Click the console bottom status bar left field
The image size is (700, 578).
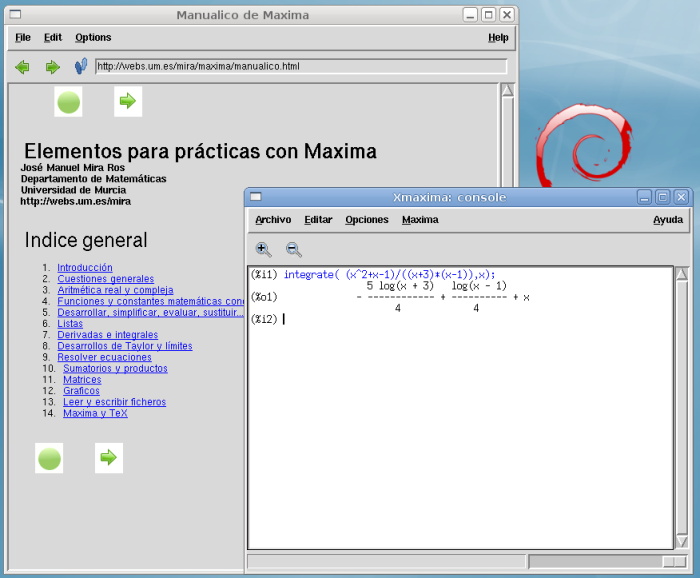pyautogui.click(x=387, y=561)
